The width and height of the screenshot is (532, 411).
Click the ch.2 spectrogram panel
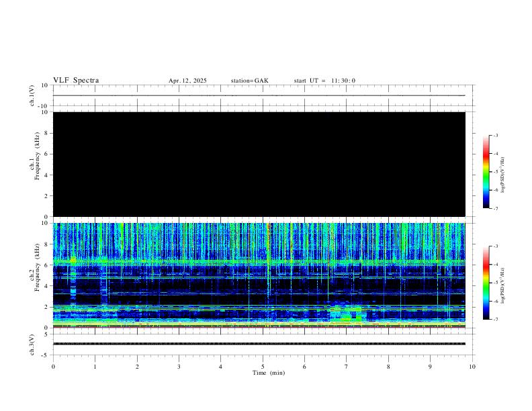259,275
